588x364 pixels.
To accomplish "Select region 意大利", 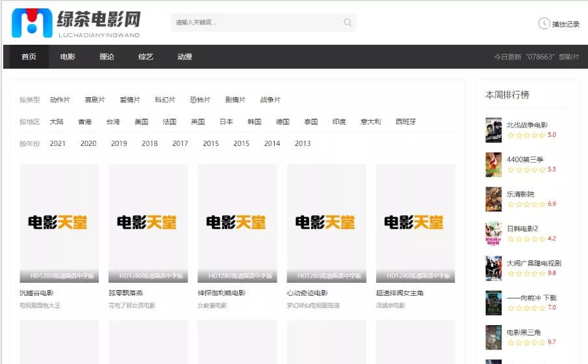I will coord(370,122).
